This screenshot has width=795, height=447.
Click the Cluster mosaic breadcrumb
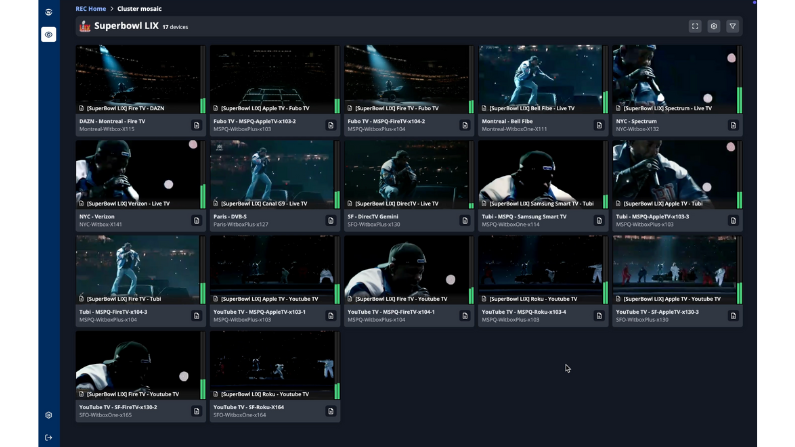click(139, 9)
